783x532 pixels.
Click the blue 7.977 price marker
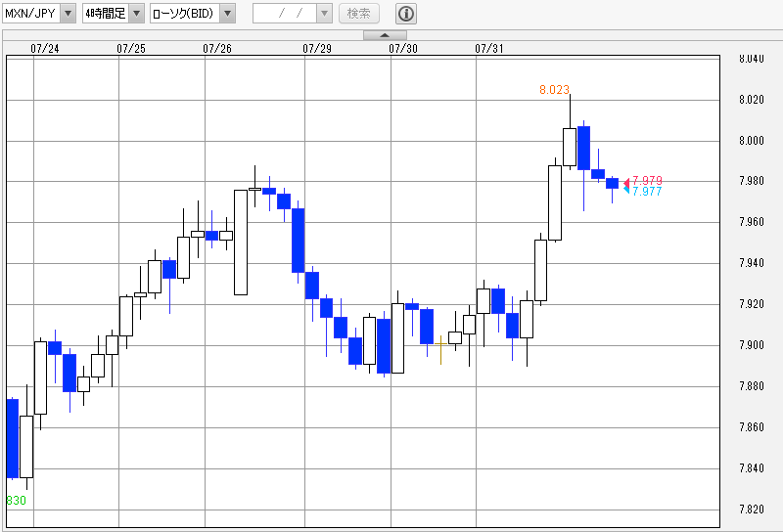pyautogui.click(x=647, y=192)
